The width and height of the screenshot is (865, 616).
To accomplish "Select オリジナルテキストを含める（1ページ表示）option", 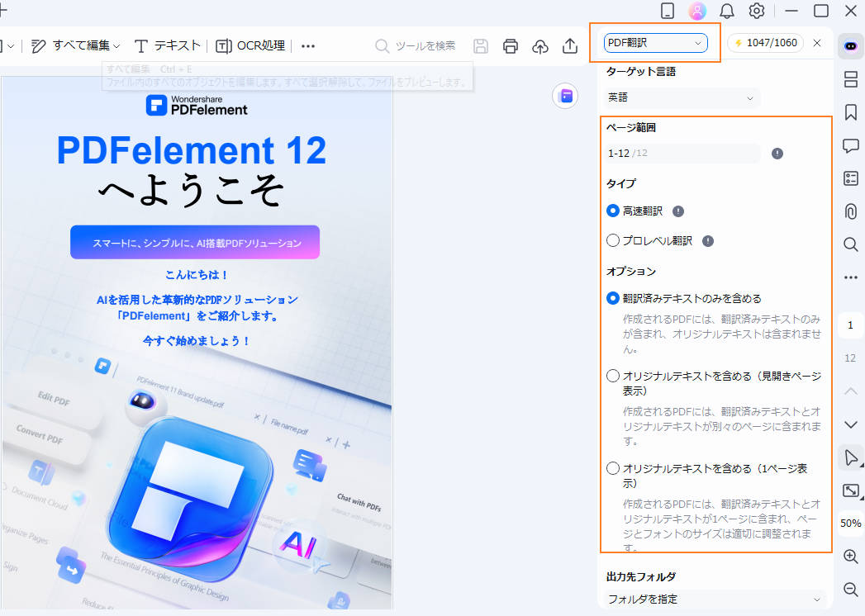I will [612, 467].
